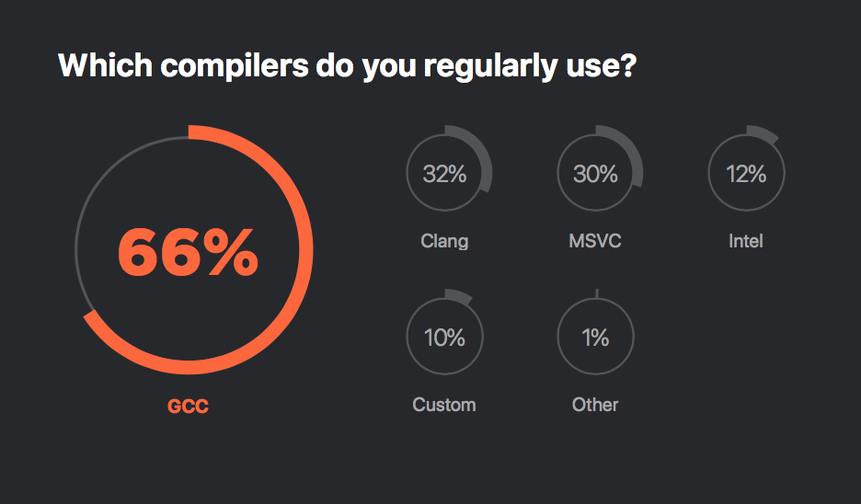Image resolution: width=861 pixels, height=504 pixels.
Task: Click the Intel label text
Action: [x=746, y=241]
